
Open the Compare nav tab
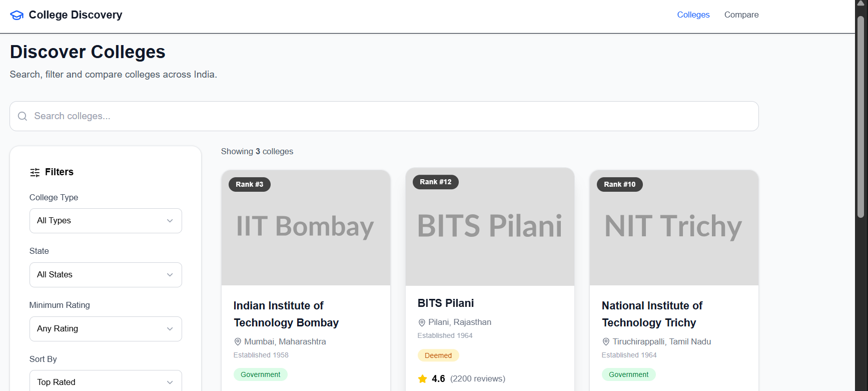point(741,15)
